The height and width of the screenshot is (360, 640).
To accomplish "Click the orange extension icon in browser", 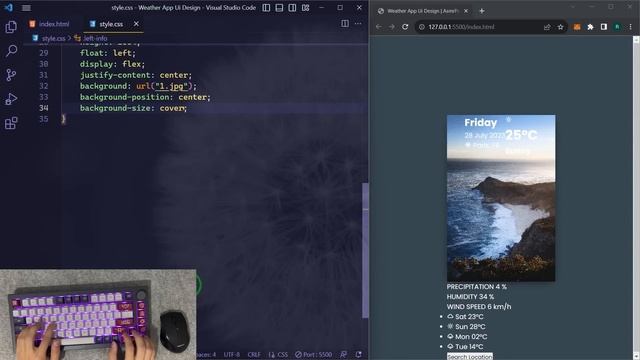I will (x=577, y=27).
